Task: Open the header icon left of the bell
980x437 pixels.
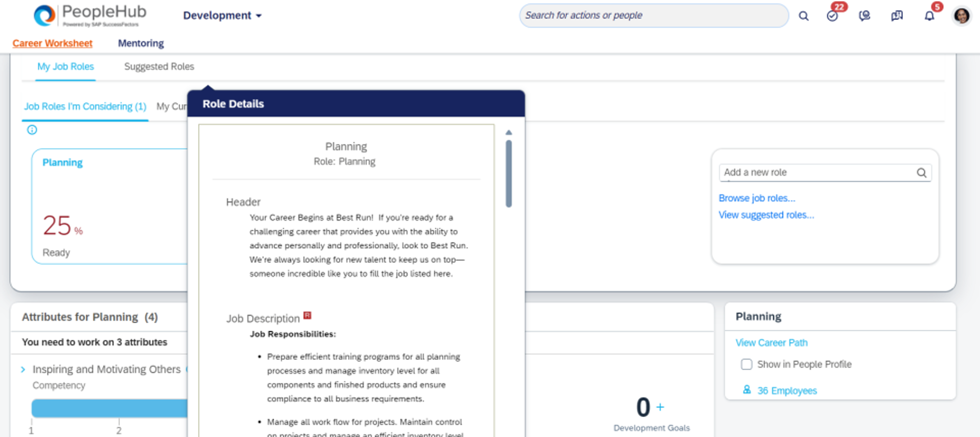Action: coord(897,16)
